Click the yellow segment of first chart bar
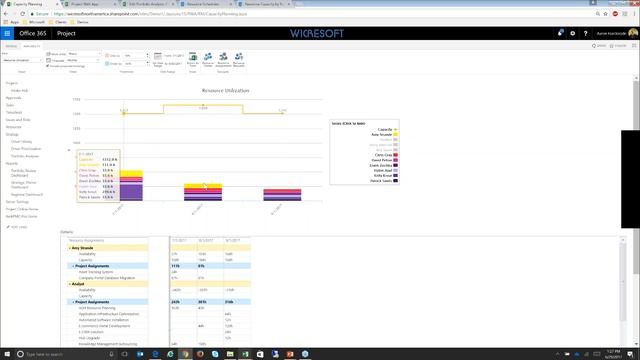640x360 pixels. [x=131, y=174]
